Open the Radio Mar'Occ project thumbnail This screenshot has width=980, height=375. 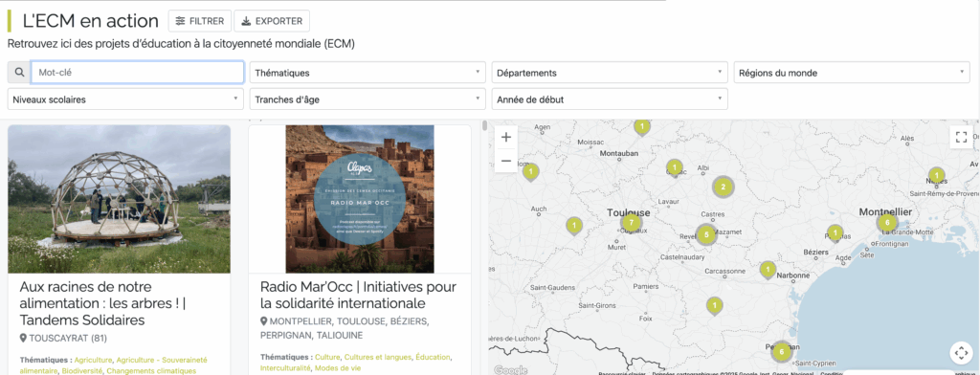360,199
